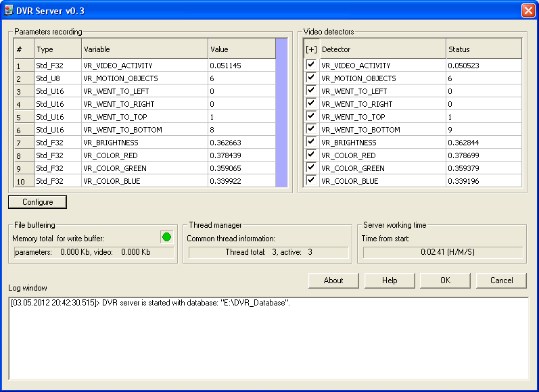
Task: Close the DVR Server window
Action: click(x=528, y=11)
